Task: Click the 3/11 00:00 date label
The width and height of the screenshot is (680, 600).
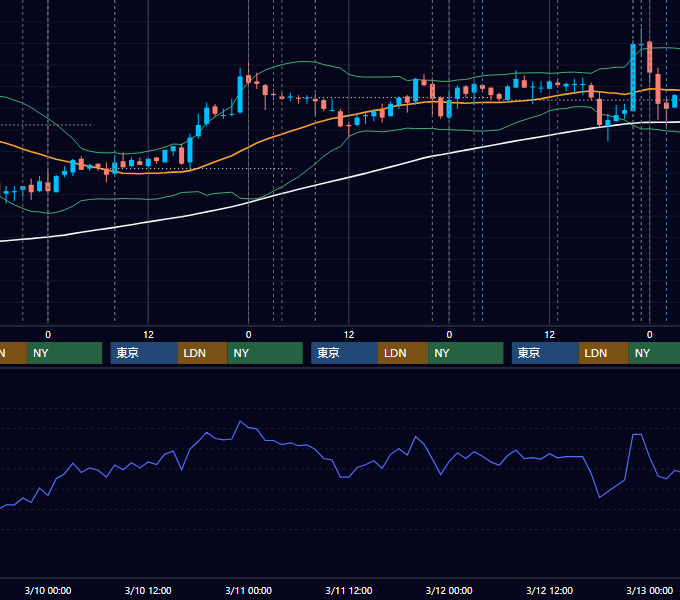Action: coord(248,590)
